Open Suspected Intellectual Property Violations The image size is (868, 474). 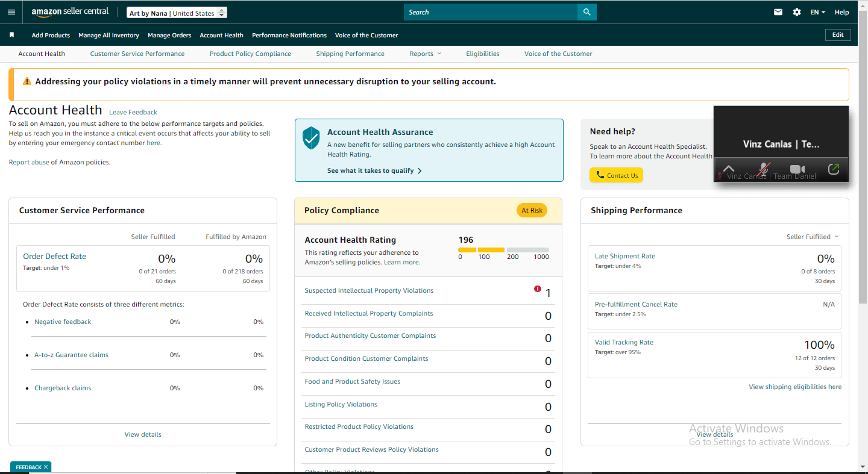pos(369,290)
